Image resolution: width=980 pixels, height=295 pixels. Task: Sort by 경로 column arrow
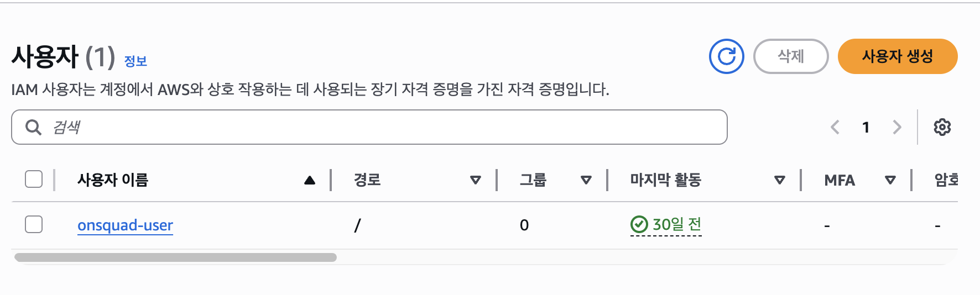click(x=475, y=180)
